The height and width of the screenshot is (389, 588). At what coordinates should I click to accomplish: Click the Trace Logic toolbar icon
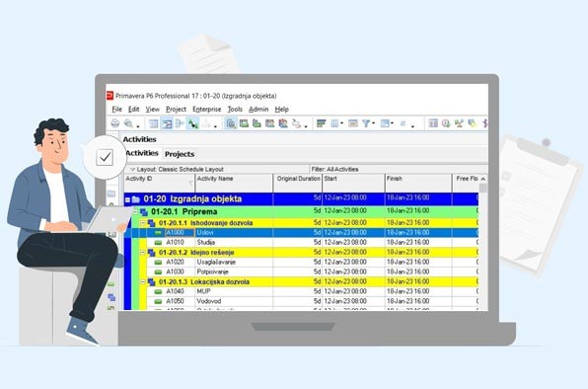coord(296,123)
